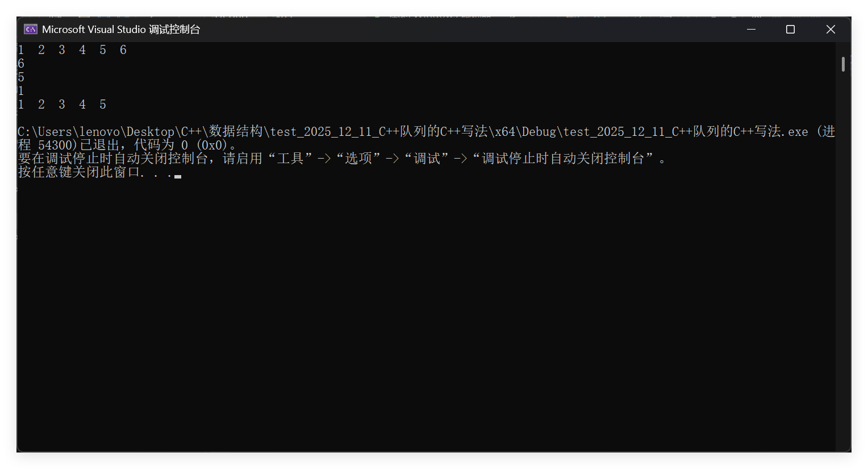
Task: Click the prompt '按任意键关闭此窗口. . .'
Action: pyautogui.click(x=95, y=172)
